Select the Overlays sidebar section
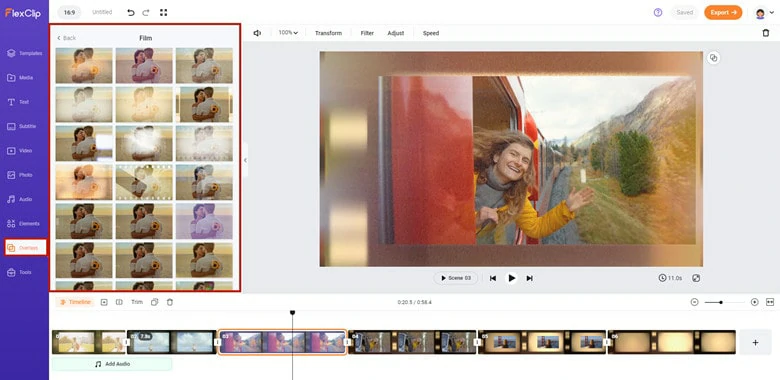This screenshot has width=780, height=380. click(25, 248)
